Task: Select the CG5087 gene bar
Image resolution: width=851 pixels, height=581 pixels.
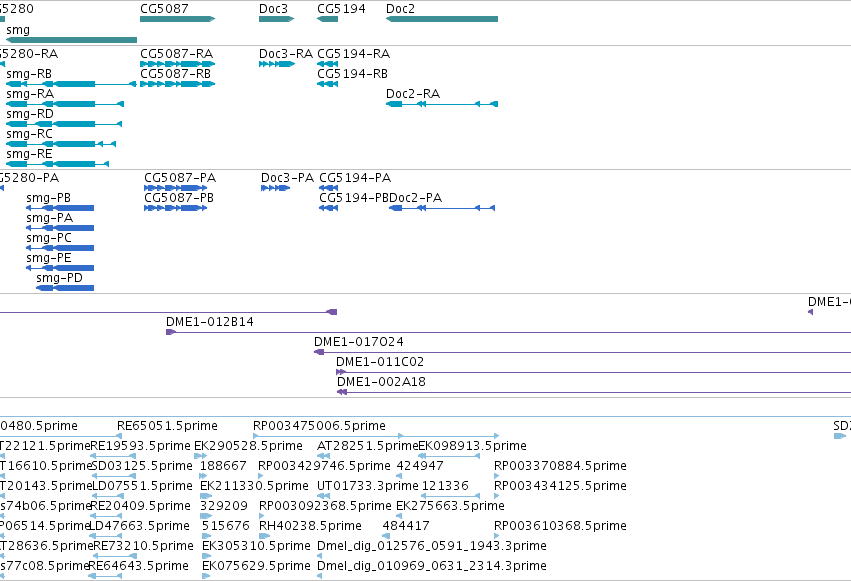Action: click(x=177, y=19)
